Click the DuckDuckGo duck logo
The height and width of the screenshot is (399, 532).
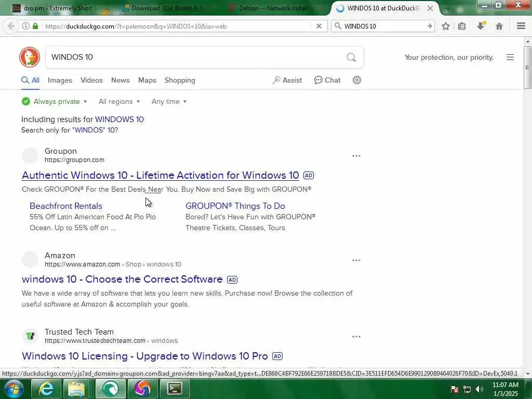[x=30, y=57]
